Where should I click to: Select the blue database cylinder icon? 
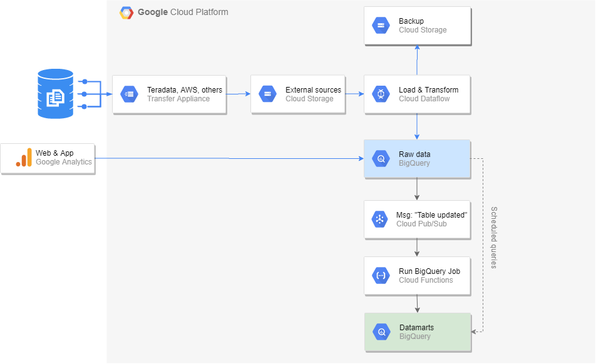click(x=55, y=94)
